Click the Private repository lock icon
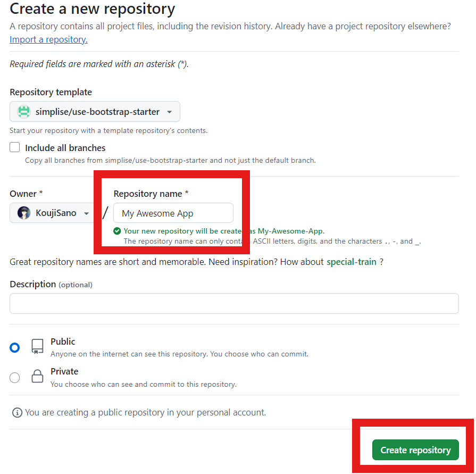The width and height of the screenshot is (476, 474). click(x=37, y=377)
